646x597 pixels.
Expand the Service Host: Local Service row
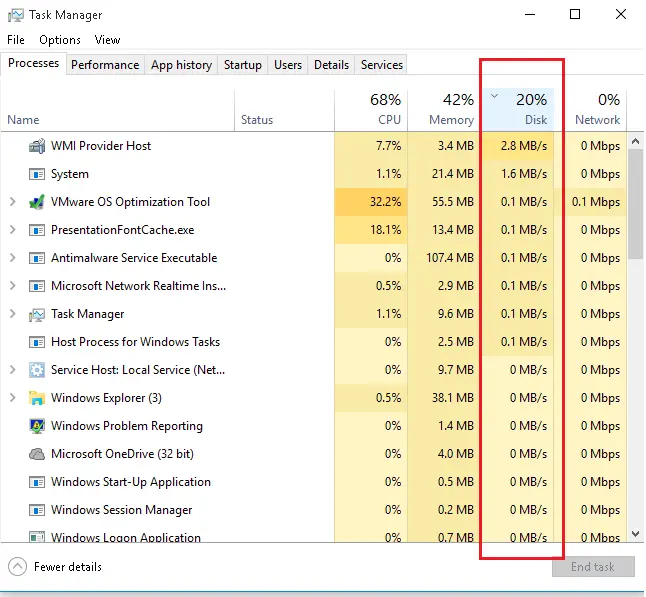(13, 370)
